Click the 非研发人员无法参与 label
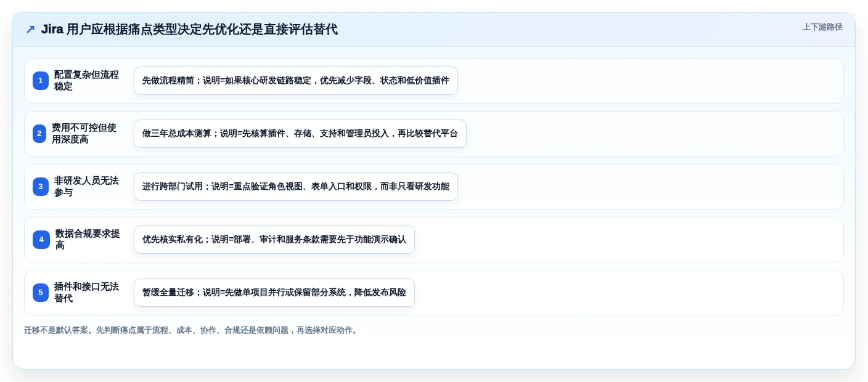The height and width of the screenshot is (382, 868). pos(86,187)
